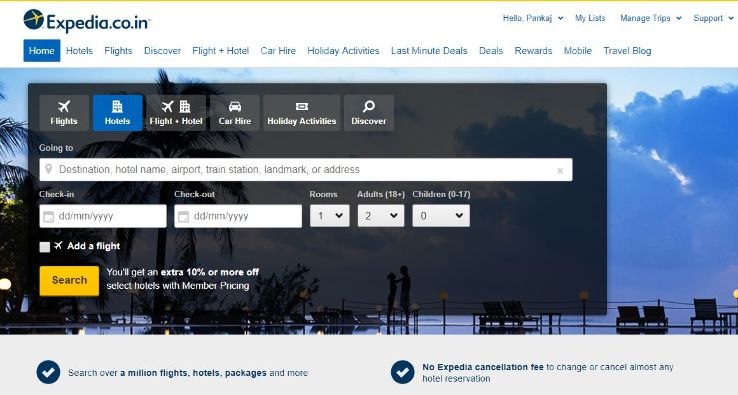Open the Discover magnifier tab
The width and height of the screenshot is (738, 395).
[x=369, y=113]
